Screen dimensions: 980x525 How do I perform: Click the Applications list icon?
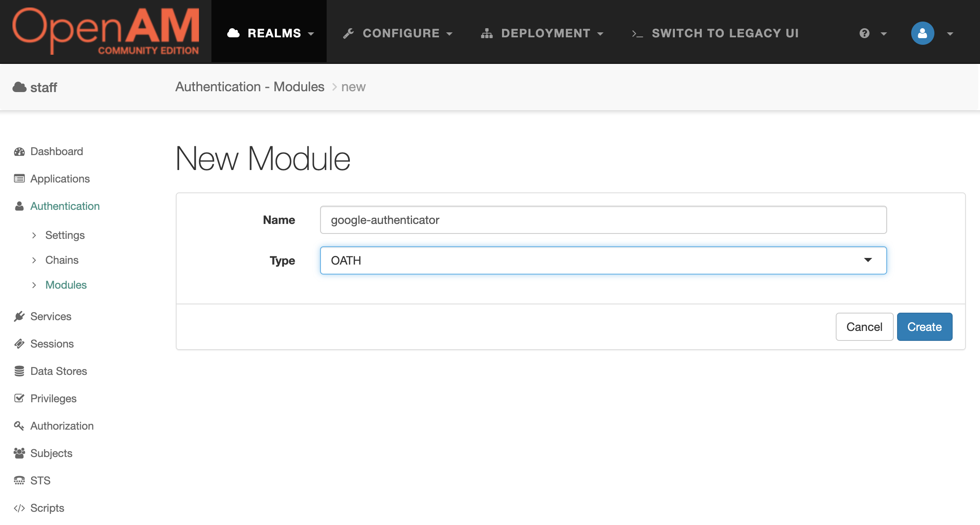[19, 179]
